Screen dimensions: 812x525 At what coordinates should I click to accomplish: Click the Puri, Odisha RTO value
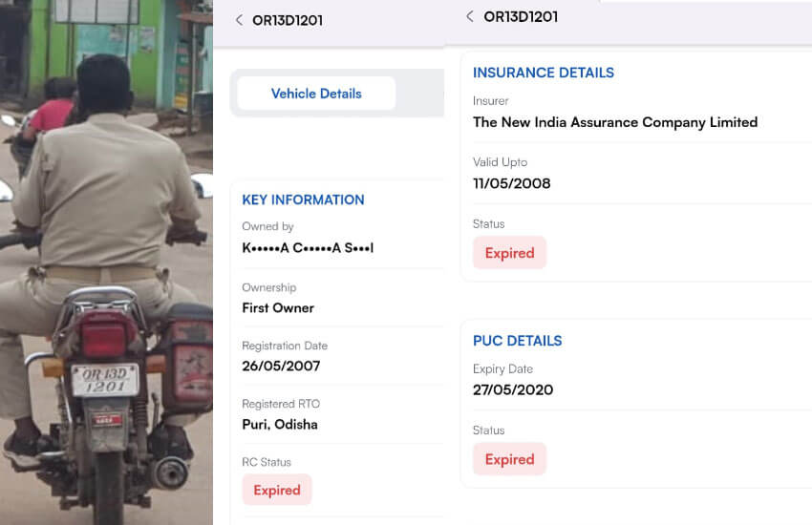pos(280,424)
